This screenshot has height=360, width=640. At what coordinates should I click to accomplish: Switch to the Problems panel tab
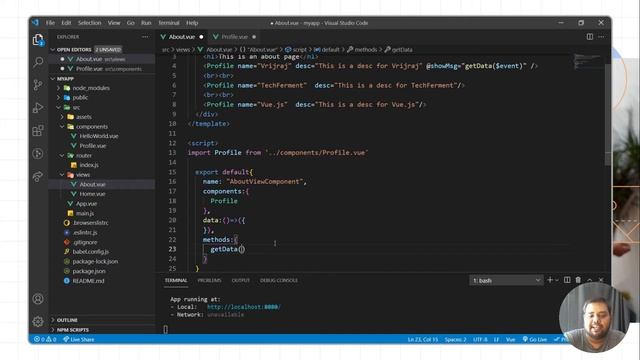coord(209,280)
